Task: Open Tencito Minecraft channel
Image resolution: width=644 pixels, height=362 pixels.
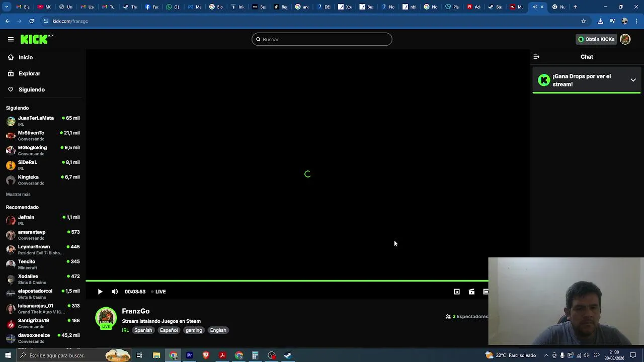Action: tap(42, 264)
